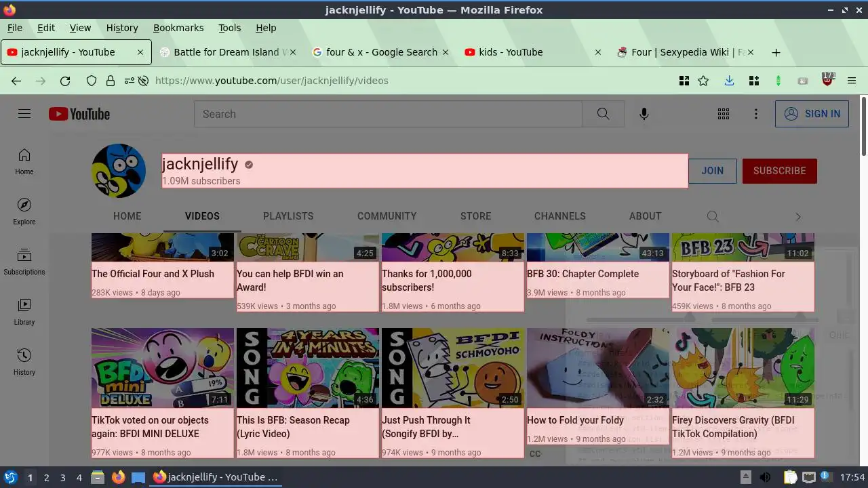
Task: Open new tab with plus button
Action: [x=776, y=52]
